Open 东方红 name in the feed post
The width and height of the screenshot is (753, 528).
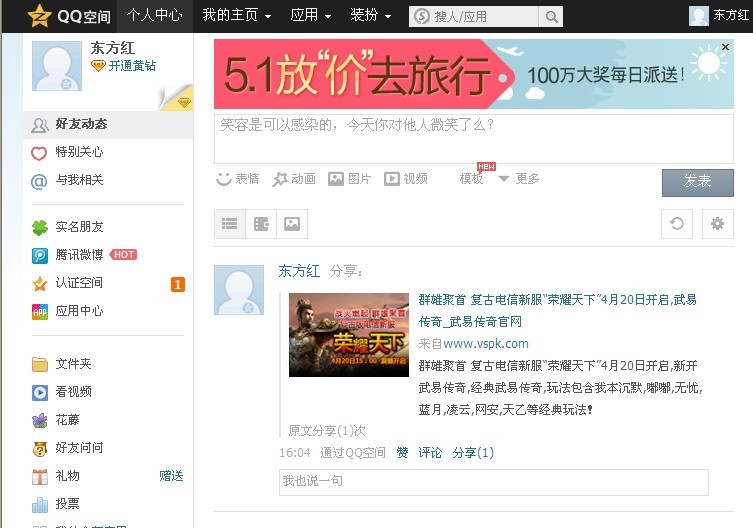tap(299, 271)
